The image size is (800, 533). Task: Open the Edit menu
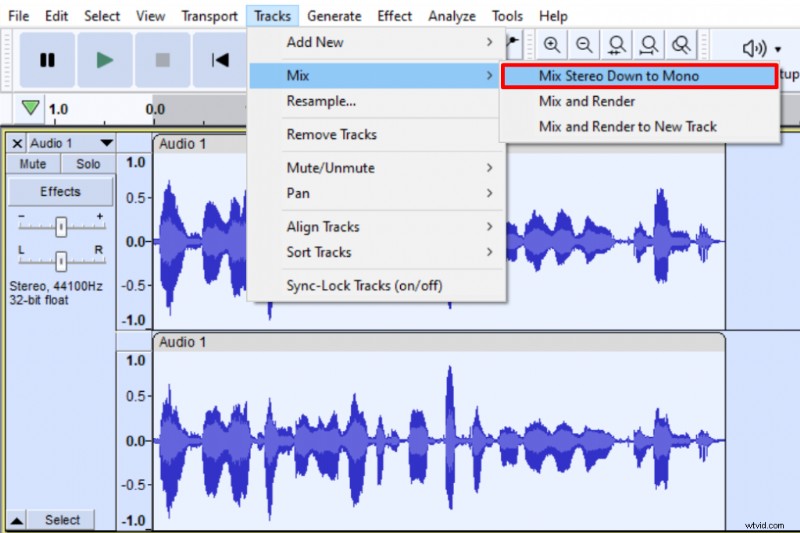[56, 16]
